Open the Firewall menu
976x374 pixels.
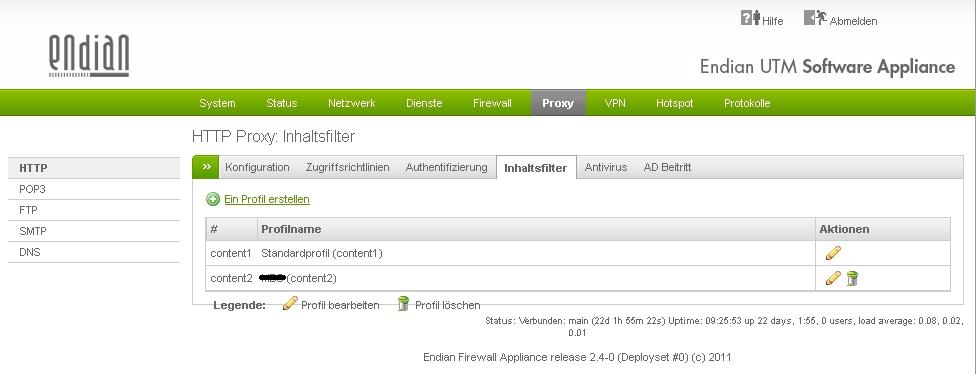pyautogui.click(x=492, y=103)
